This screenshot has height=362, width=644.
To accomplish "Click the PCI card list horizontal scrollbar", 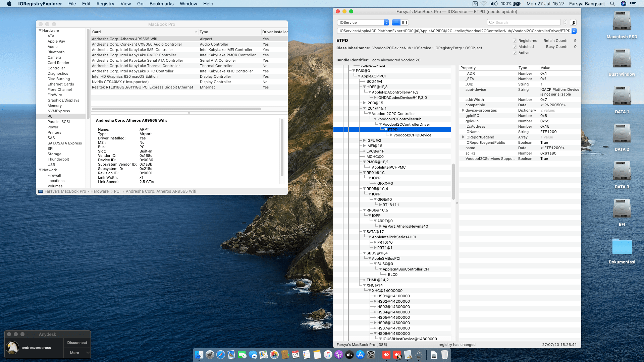I will pyautogui.click(x=176, y=109).
